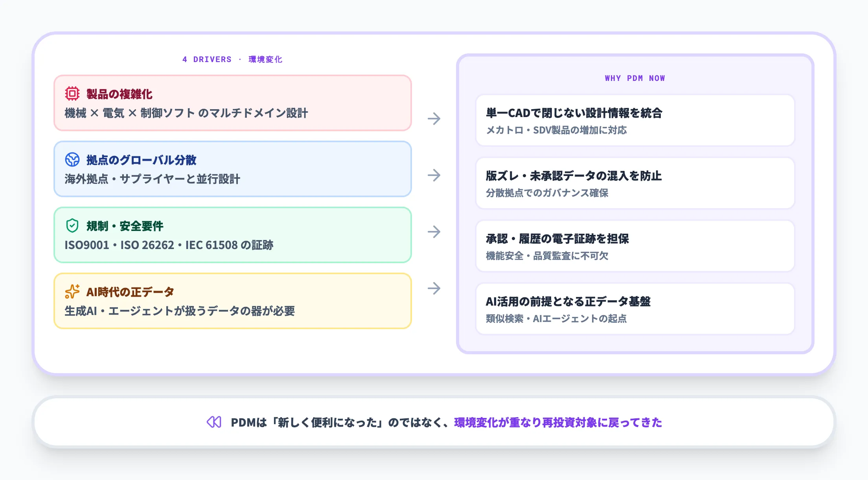Select the WHY PDM NOW heading
868x480 pixels.
coord(634,78)
